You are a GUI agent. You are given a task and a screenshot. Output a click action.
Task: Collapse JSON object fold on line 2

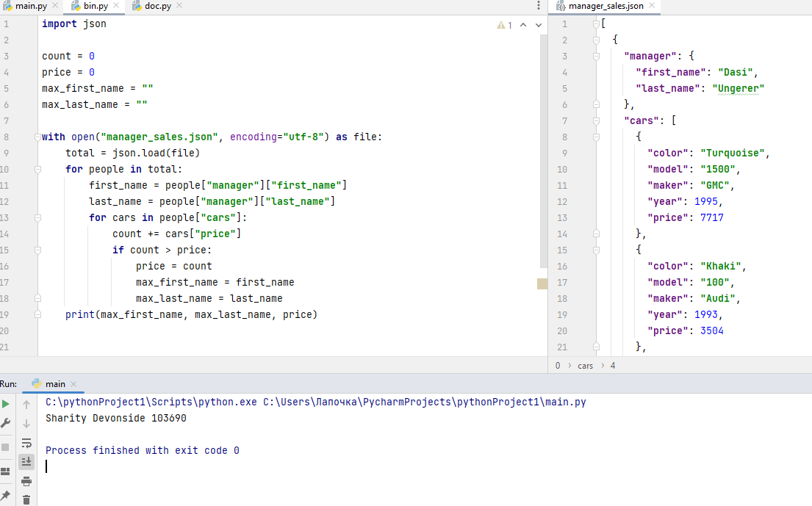[596, 40]
